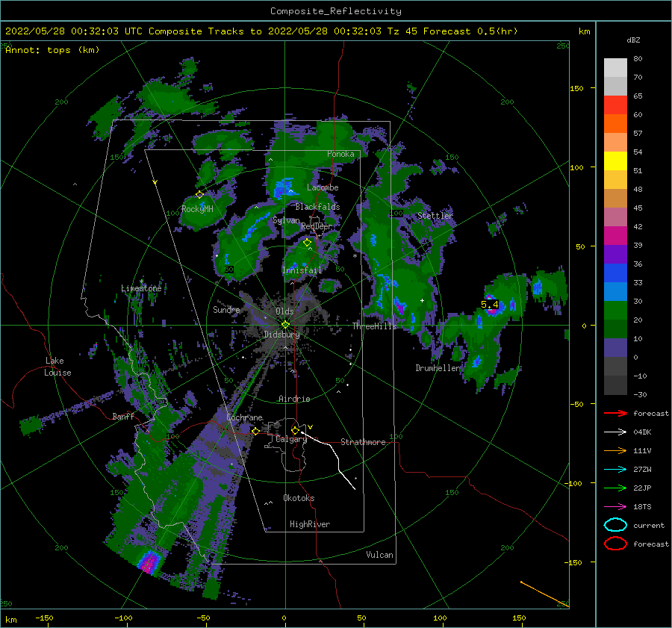Click the red forecast arrow in legend
This screenshot has width=672, height=628.
[615, 413]
